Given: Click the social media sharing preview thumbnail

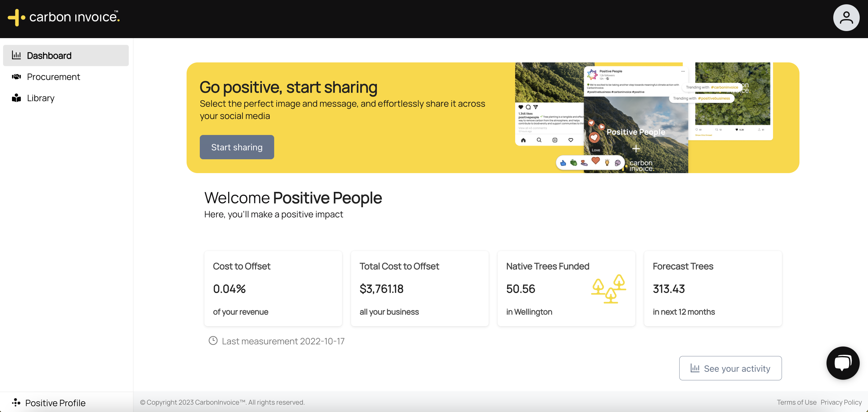Looking at the screenshot, I should point(635,117).
